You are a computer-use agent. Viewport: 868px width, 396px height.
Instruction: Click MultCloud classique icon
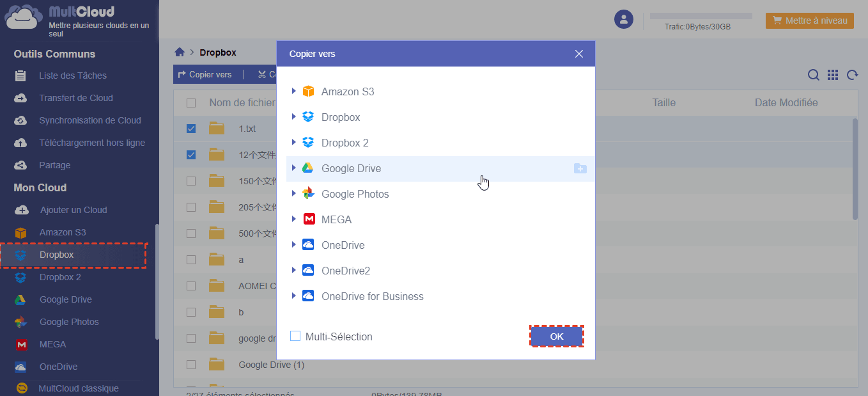click(x=22, y=388)
